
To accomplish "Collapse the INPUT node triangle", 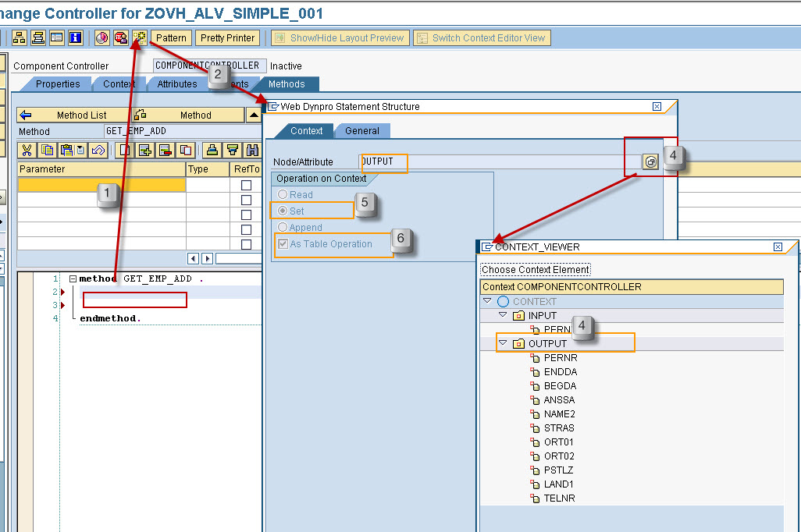I will 503,315.
